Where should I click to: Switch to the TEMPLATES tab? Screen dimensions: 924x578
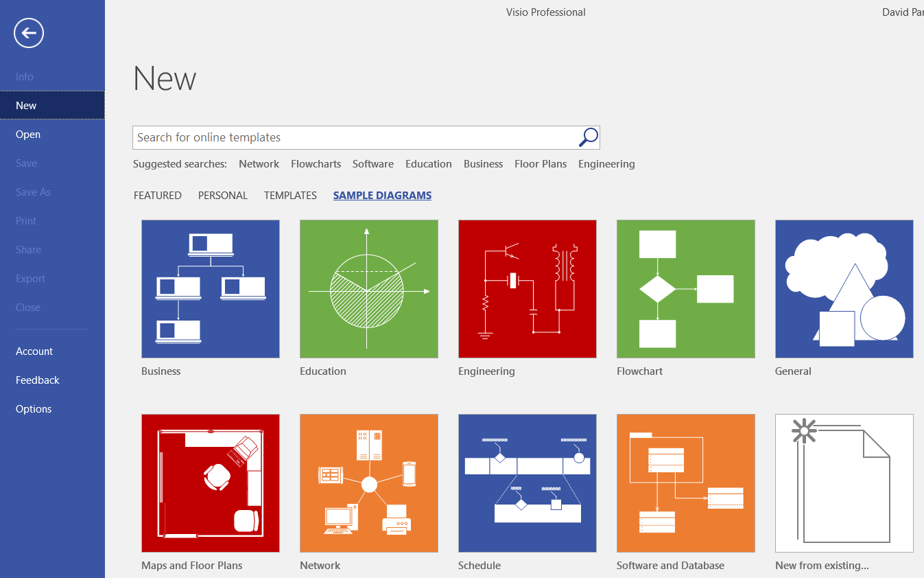290,196
